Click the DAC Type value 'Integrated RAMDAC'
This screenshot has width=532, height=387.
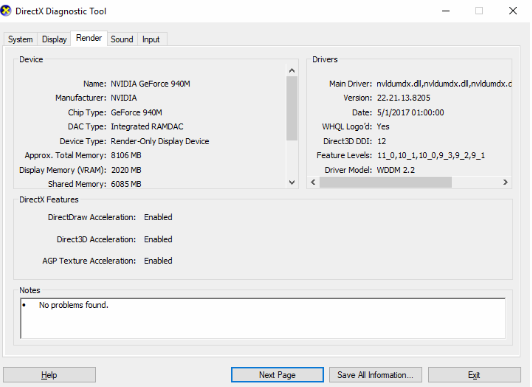147,127
